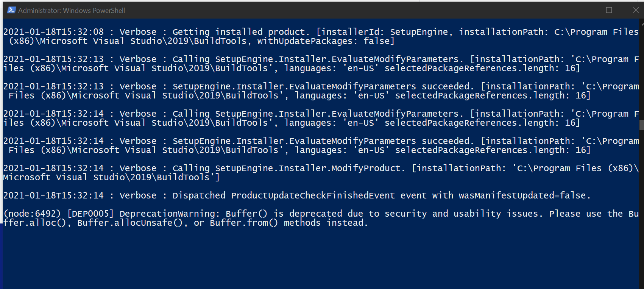Viewport: 644px width, 289px height.
Task: Click the empty console area below the logs
Action: point(303,258)
